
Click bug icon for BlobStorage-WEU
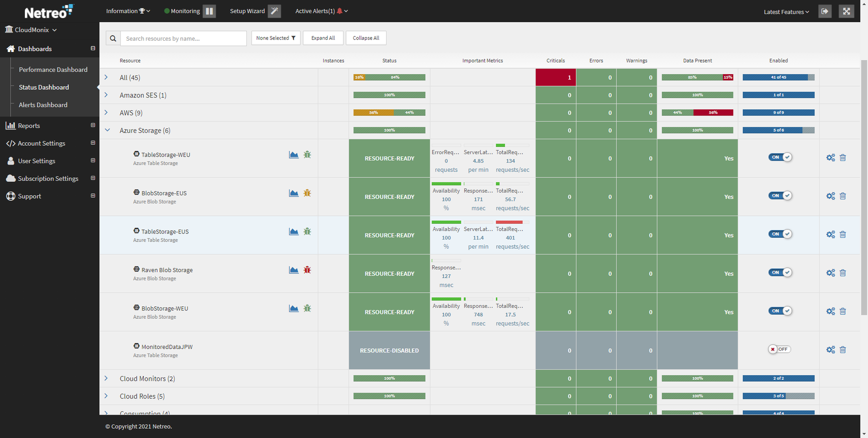307,309
